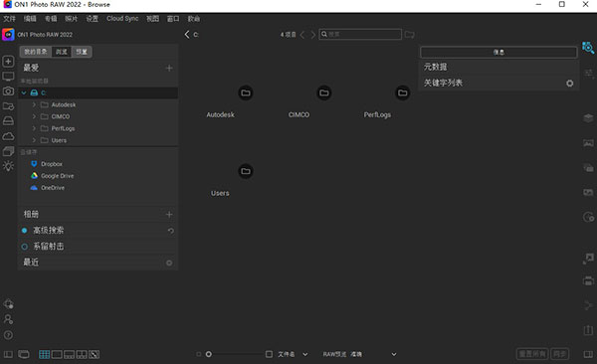
Task: Expand the CIMCO folder in tree
Action: click(x=34, y=116)
